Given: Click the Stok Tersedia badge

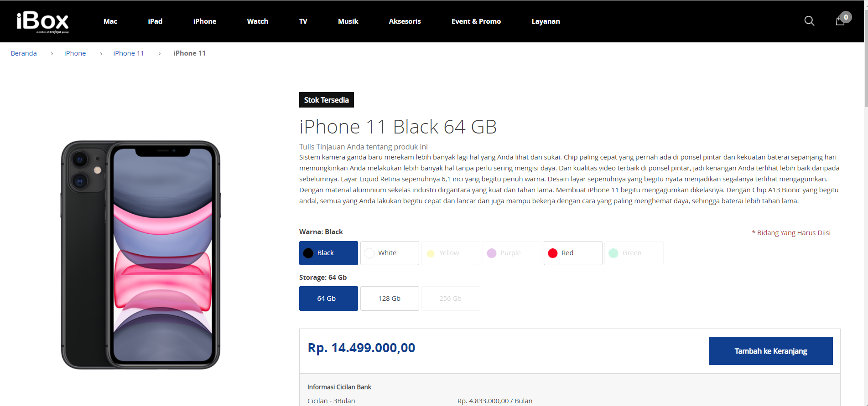Looking at the screenshot, I should coord(327,100).
